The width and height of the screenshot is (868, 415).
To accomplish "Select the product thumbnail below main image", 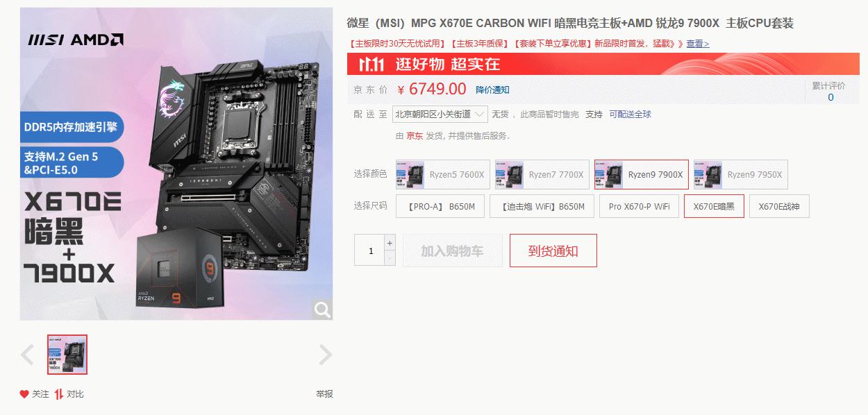I will coord(67,355).
